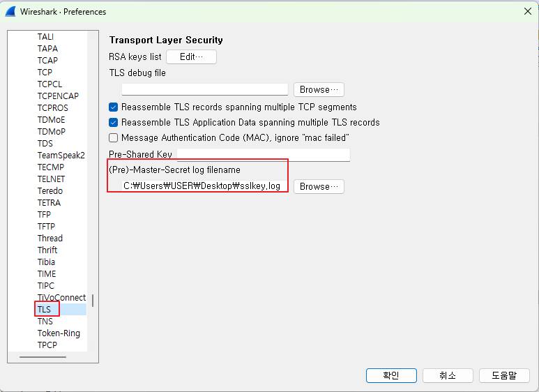Image resolution: width=539 pixels, height=392 pixels.
Task: Click the 도움말 (Help) button
Action: click(x=504, y=375)
